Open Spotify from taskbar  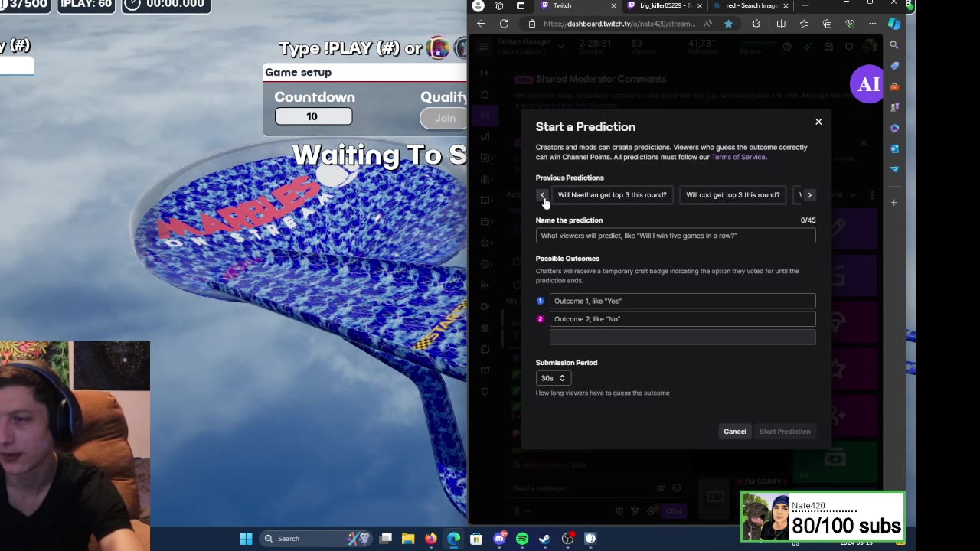pyautogui.click(x=522, y=539)
